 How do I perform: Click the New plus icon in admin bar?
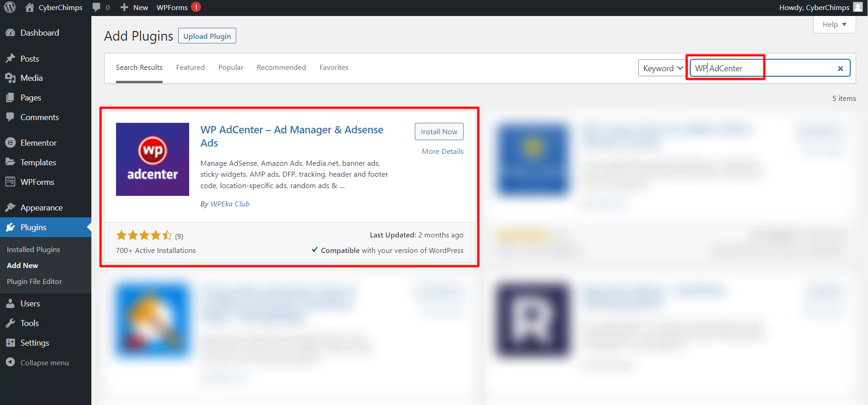pos(124,7)
